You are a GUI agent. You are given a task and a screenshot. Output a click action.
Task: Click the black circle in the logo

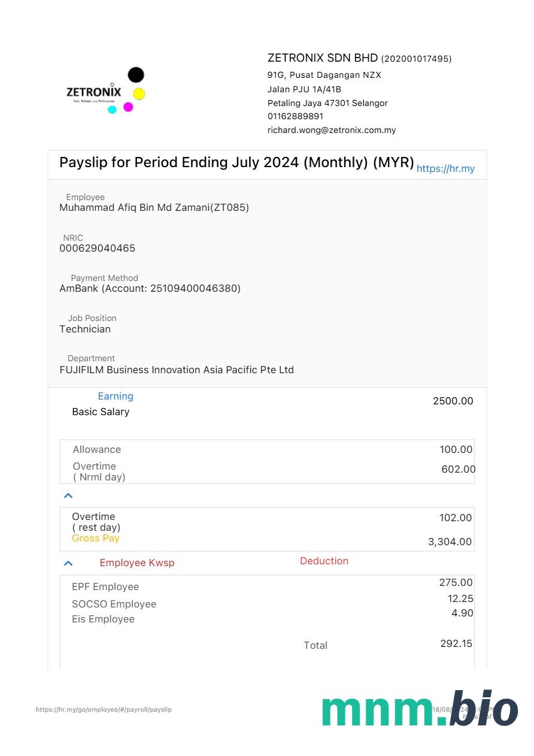click(136, 75)
